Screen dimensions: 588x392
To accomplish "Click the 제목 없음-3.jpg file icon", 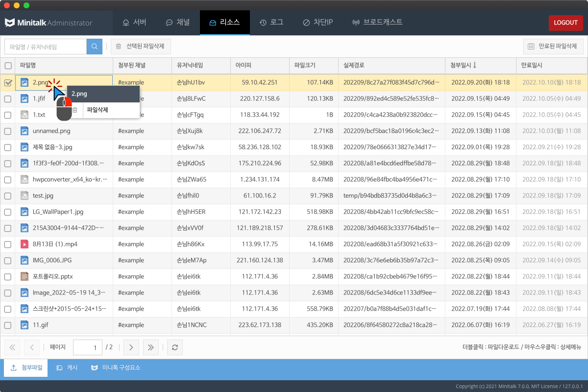I will coord(24,147).
